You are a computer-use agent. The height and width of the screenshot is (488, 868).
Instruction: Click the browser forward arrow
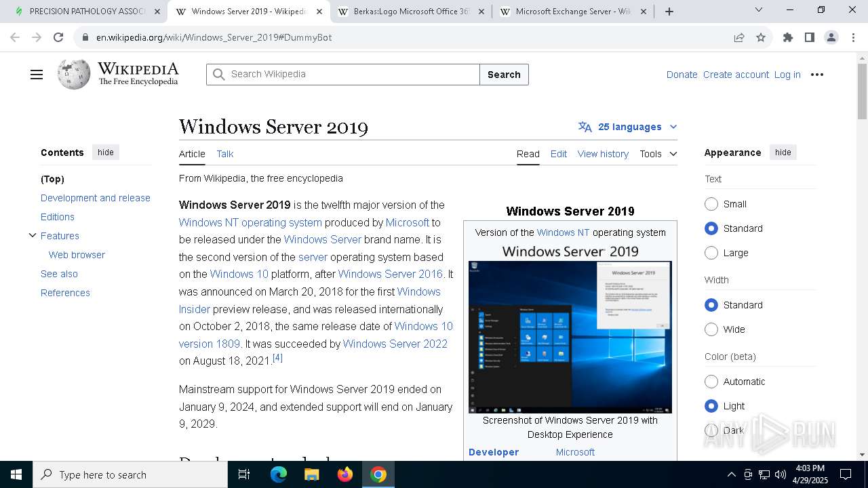pyautogui.click(x=37, y=37)
